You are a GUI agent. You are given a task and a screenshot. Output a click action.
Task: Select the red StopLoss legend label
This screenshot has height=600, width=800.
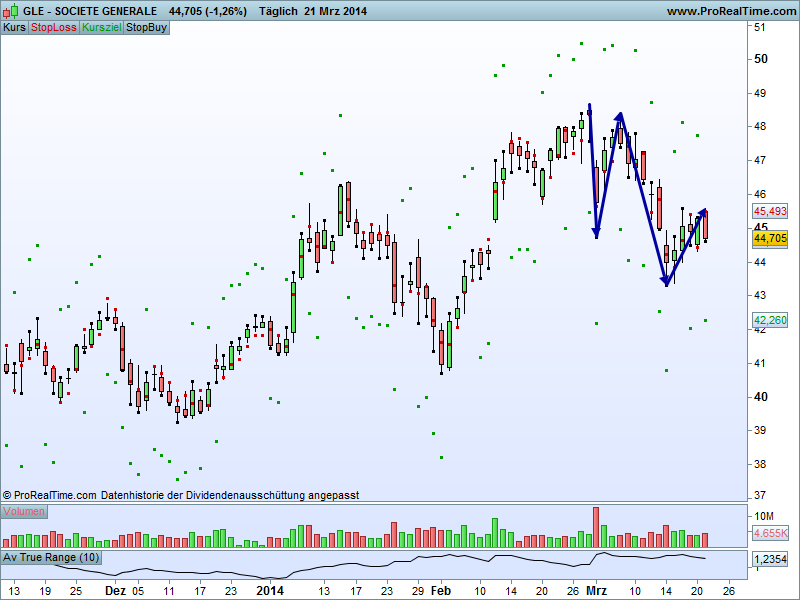click(54, 28)
